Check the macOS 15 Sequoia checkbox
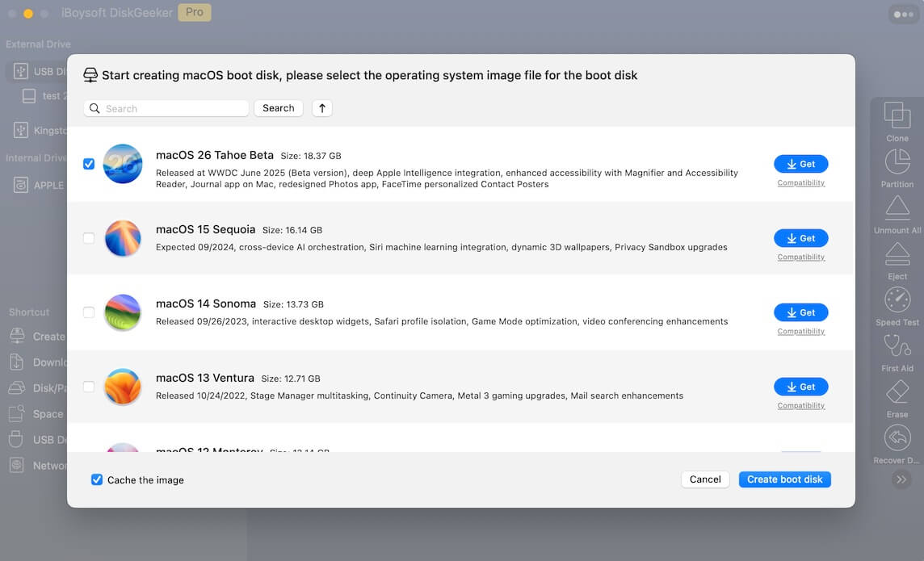This screenshot has height=561, width=924. point(89,238)
